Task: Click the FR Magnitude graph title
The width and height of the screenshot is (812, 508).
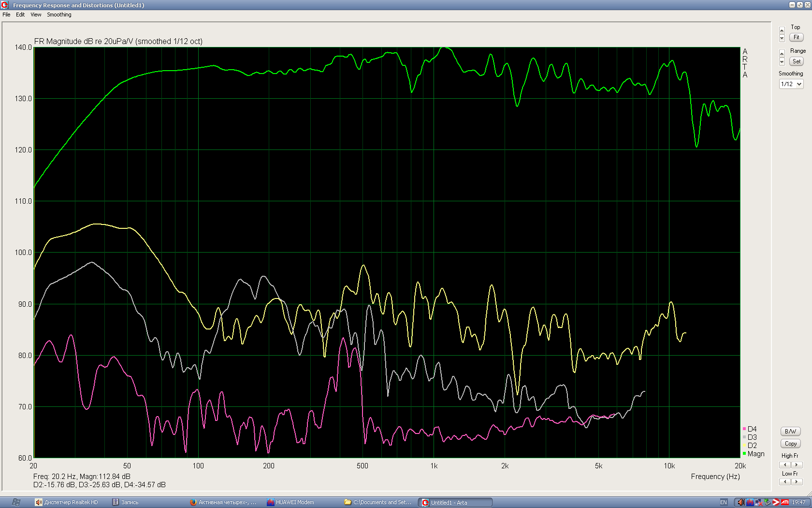Action: point(118,42)
